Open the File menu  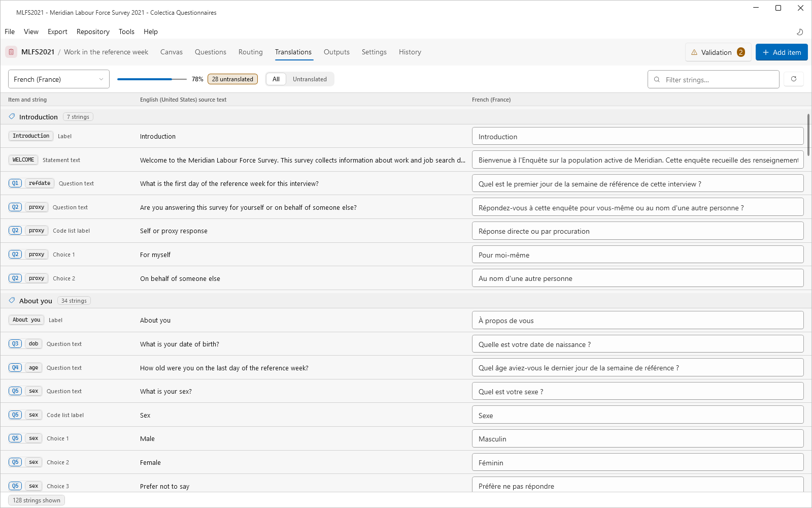pyautogui.click(x=10, y=31)
